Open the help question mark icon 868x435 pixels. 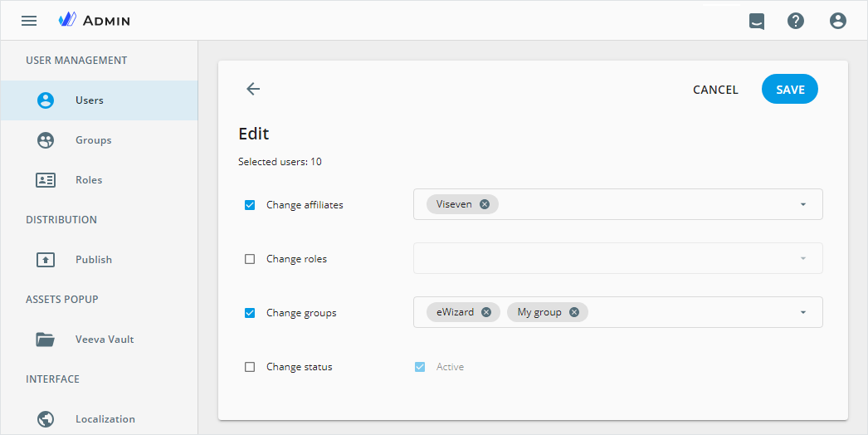(796, 21)
